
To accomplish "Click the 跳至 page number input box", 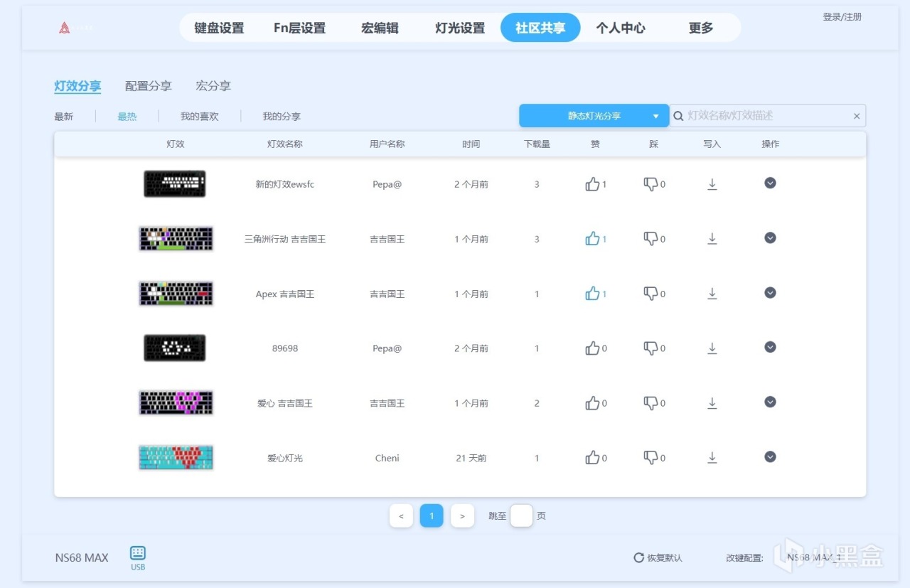I will (x=521, y=515).
